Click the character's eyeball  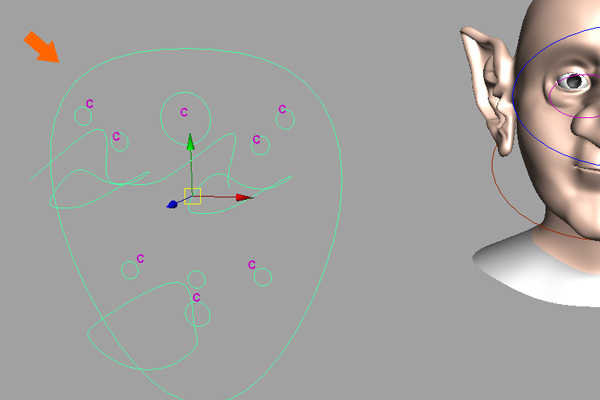[x=573, y=82]
